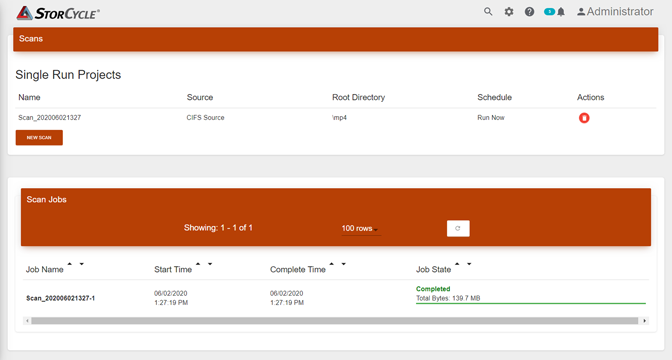Click the Job State column header
Image resolution: width=672 pixels, height=360 pixels.
coord(433,270)
